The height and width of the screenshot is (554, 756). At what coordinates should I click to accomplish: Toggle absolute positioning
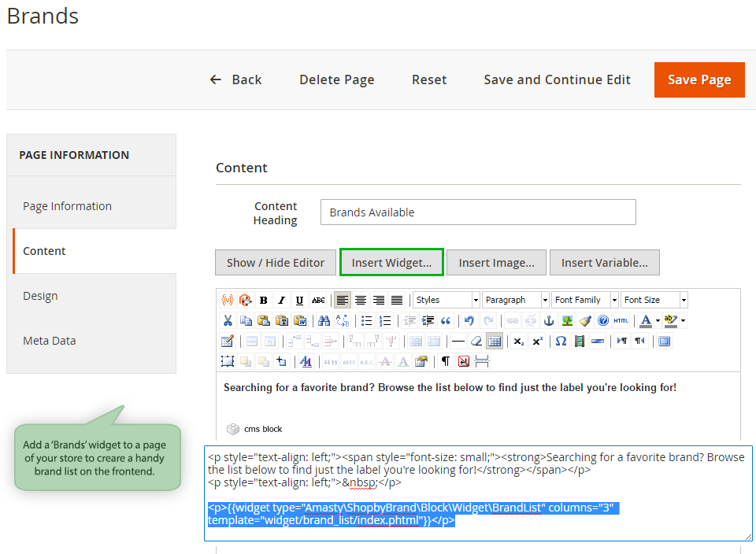(282, 361)
